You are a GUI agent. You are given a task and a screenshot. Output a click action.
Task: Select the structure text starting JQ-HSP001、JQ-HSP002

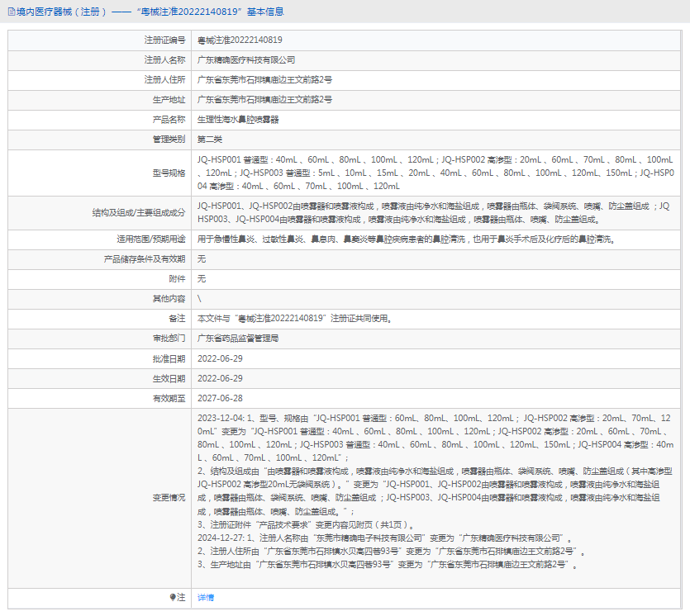434,213
